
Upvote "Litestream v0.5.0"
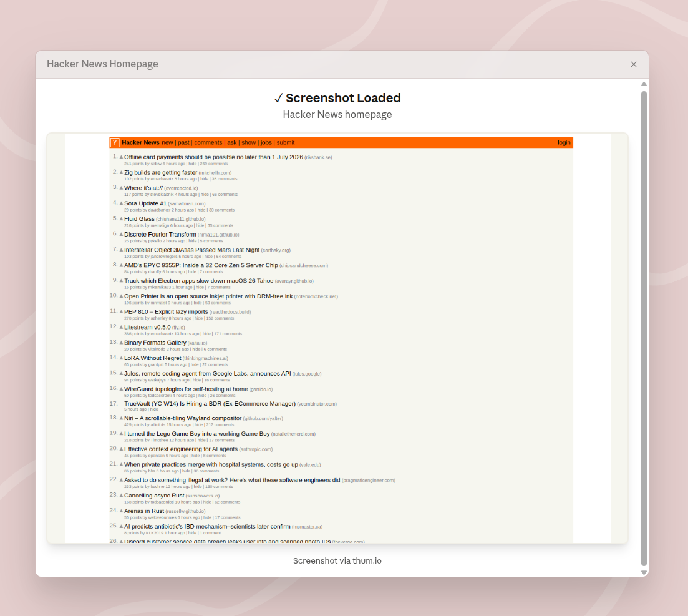120,327
